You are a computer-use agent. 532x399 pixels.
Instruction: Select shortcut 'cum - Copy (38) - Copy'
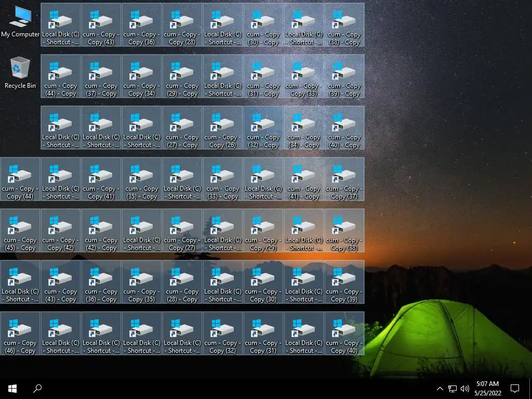tap(344, 25)
